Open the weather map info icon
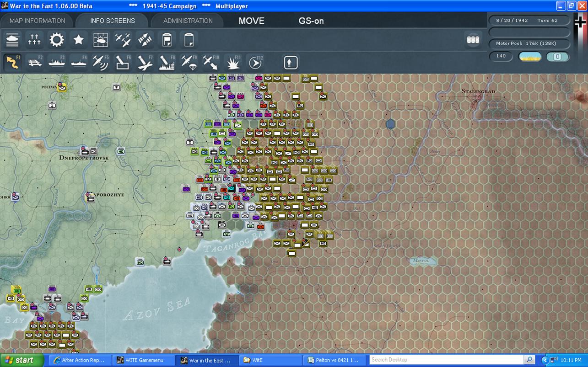The image size is (588, 367). pos(100,40)
